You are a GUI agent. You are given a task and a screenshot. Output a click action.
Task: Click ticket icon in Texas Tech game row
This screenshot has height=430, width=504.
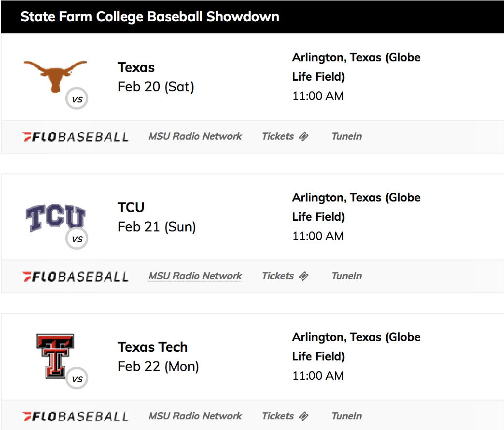304,416
